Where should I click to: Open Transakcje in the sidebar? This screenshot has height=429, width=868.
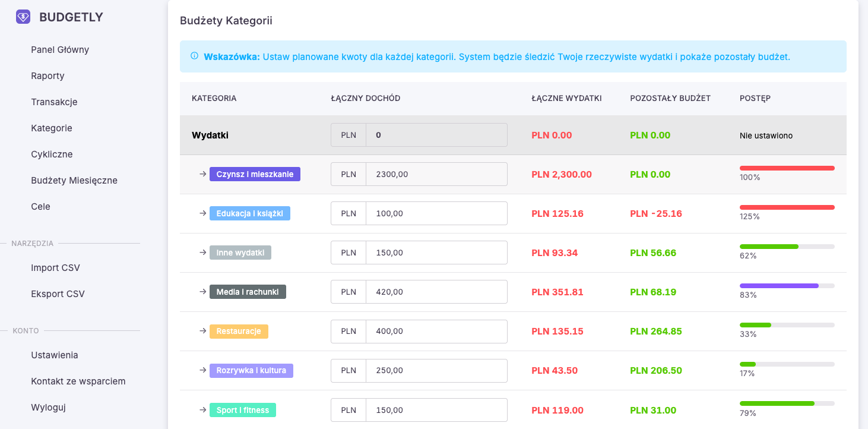[54, 102]
